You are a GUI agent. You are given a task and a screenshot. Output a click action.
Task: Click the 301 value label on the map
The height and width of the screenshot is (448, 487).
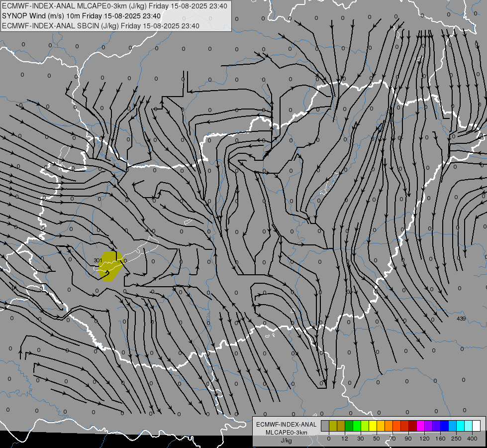97,260
